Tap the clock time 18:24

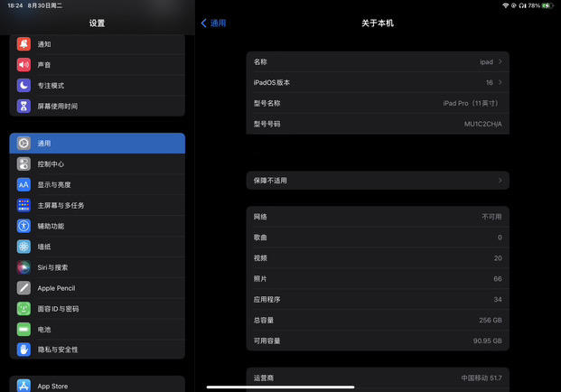pyautogui.click(x=15, y=5)
